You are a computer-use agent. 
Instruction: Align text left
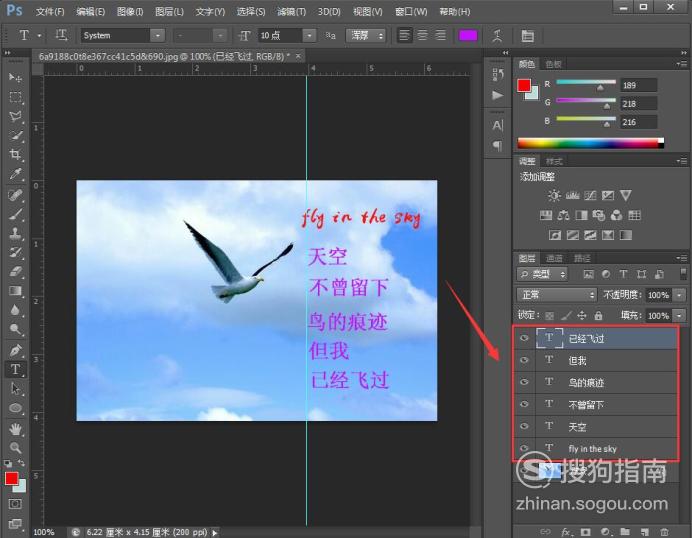click(x=404, y=35)
